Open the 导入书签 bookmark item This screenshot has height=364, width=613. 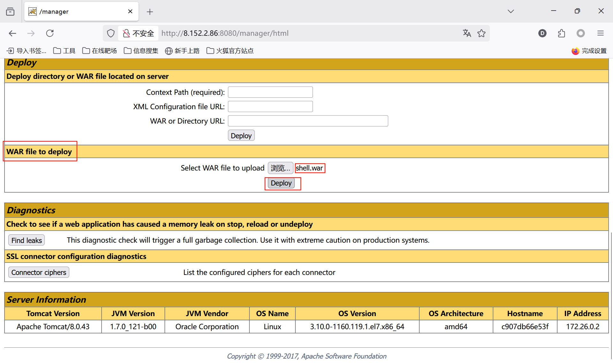coord(26,51)
